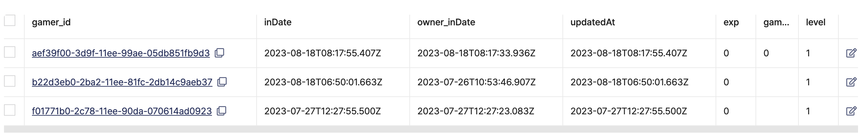868x136 pixels.
Task: Copy gamer_id f01771b0 to clipboard
Action: pyautogui.click(x=221, y=111)
